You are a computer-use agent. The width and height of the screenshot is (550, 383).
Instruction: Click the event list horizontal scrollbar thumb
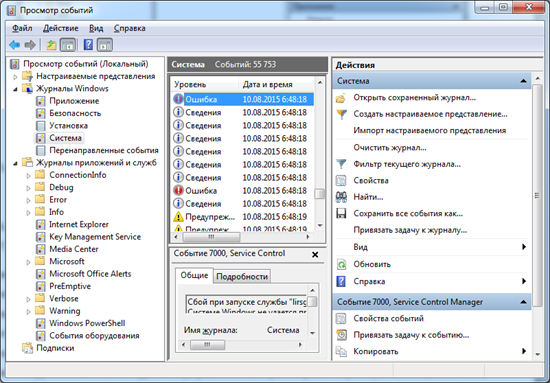211,237
